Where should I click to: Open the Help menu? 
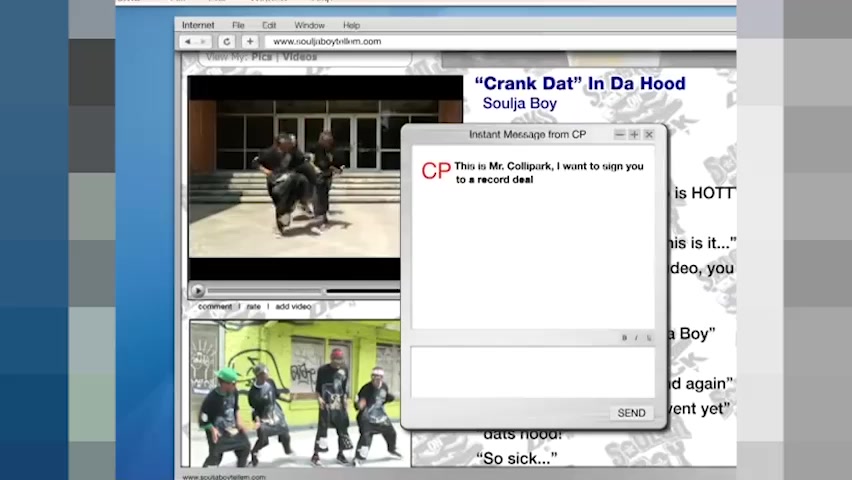[x=351, y=25]
